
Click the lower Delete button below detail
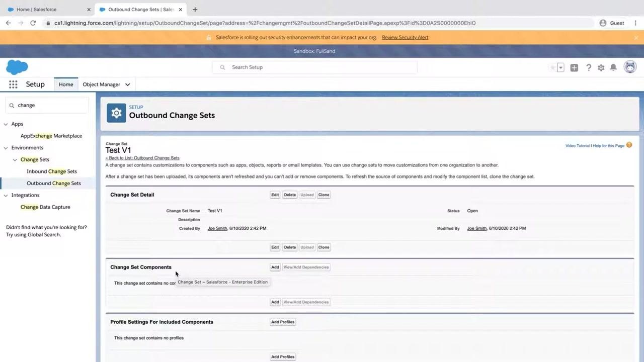pos(290,247)
